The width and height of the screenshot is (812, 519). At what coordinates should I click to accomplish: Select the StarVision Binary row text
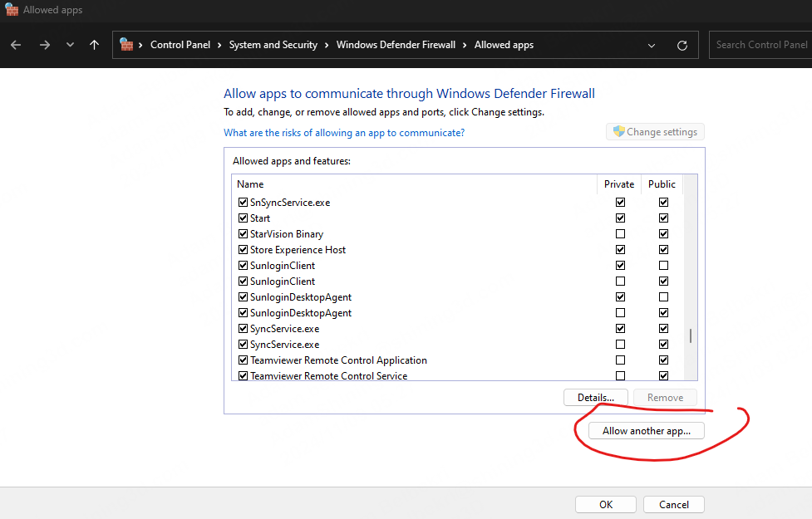pos(287,234)
